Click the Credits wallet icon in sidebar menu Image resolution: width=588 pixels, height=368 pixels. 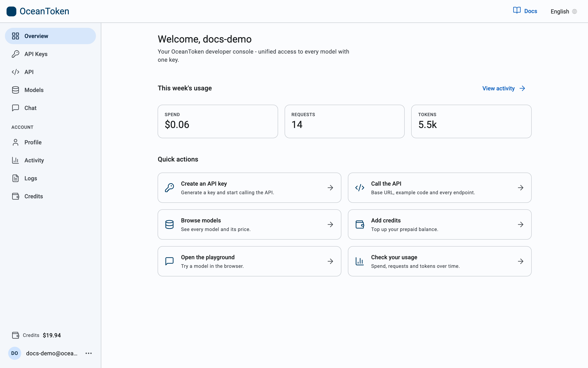[x=16, y=196]
